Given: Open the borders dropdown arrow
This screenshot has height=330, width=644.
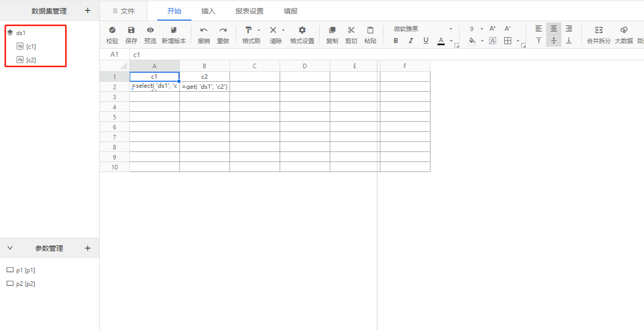Looking at the screenshot, I should 518,41.
